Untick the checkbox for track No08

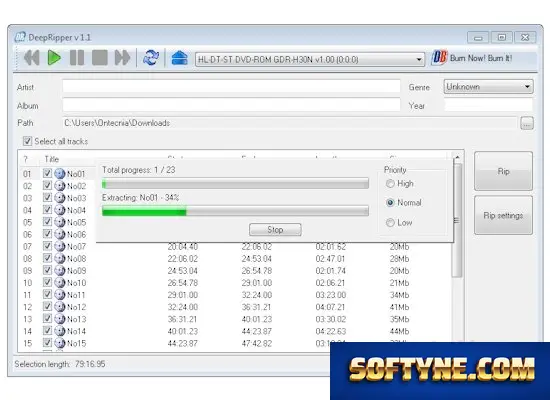tap(47, 258)
